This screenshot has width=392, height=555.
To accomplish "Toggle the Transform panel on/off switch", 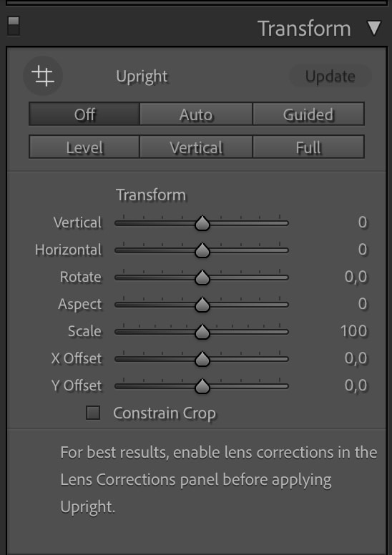I will (x=14, y=26).
